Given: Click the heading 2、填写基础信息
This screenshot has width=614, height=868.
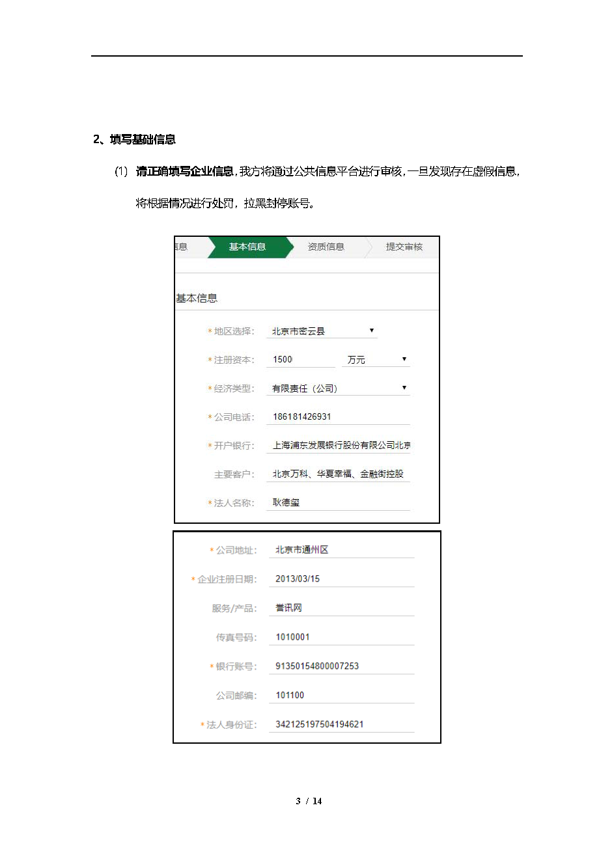Looking at the screenshot, I should (x=134, y=139).
